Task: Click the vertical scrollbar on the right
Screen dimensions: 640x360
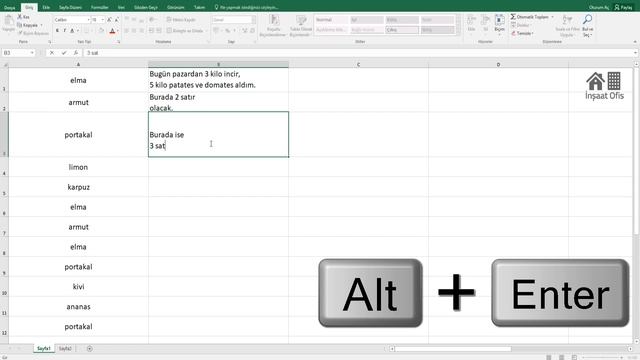Action: [x=636, y=151]
